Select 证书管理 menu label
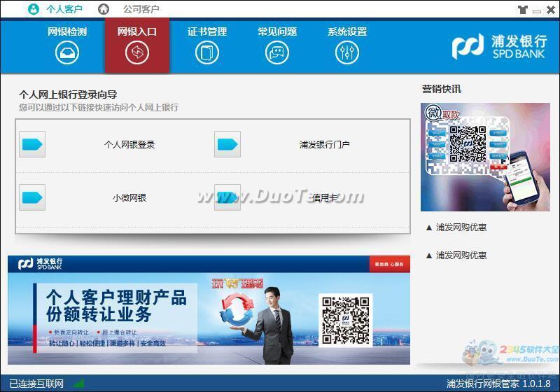 click(x=207, y=31)
